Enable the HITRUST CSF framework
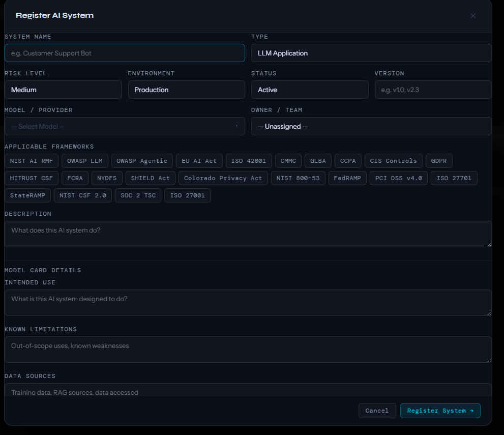This screenshot has height=435, width=504. (x=31, y=178)
